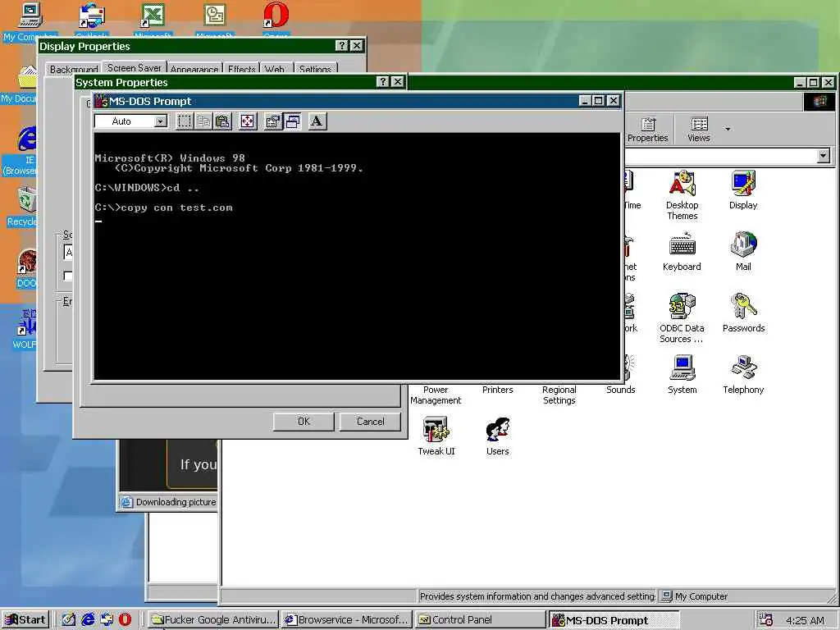This screenshot has height=630, width=840.
Task: Click Cancel in System Properties dialog
Action: (370, 422)
